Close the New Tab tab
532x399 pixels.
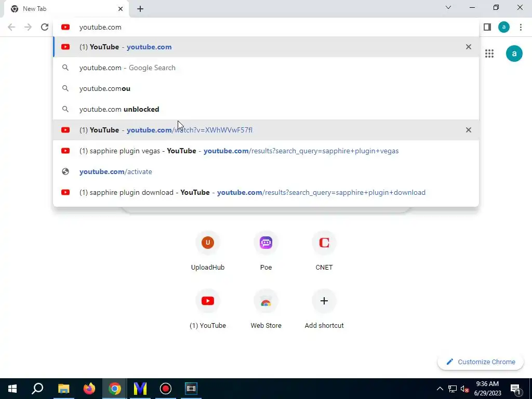coord(121,9)
